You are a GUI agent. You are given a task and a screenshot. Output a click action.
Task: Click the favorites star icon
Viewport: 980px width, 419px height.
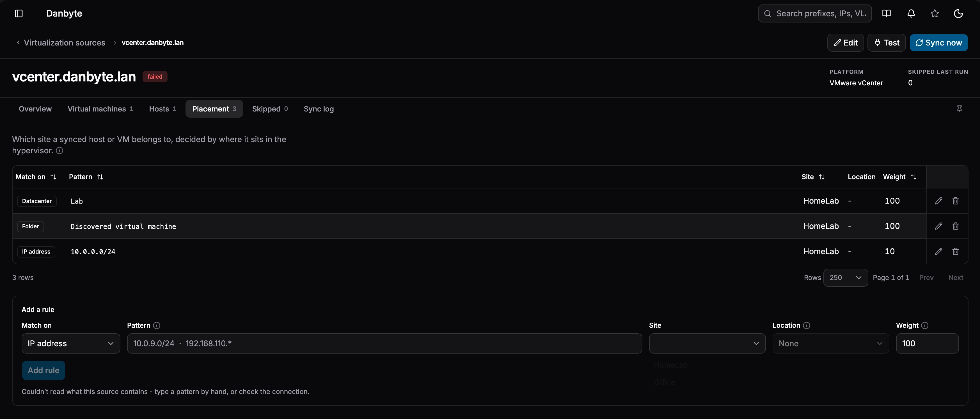[935, 13]
